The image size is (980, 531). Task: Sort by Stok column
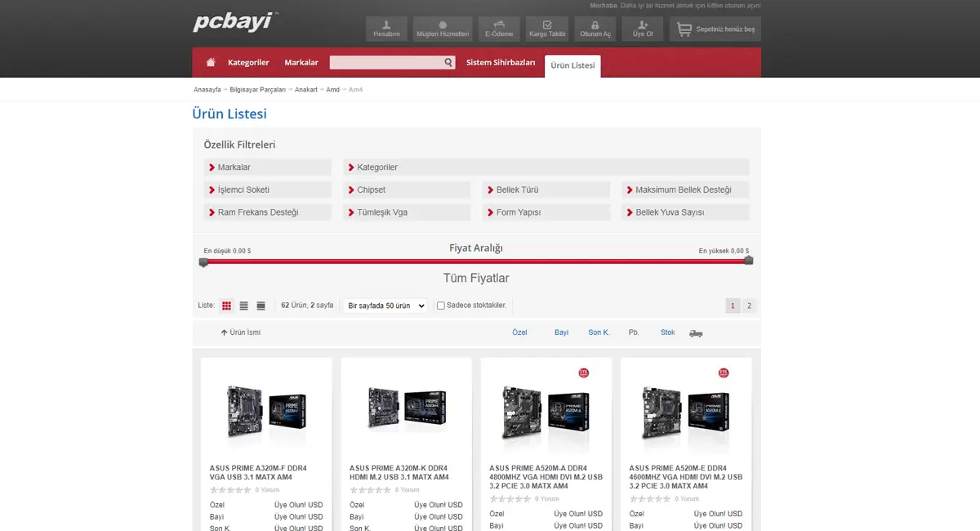point(668,332)
